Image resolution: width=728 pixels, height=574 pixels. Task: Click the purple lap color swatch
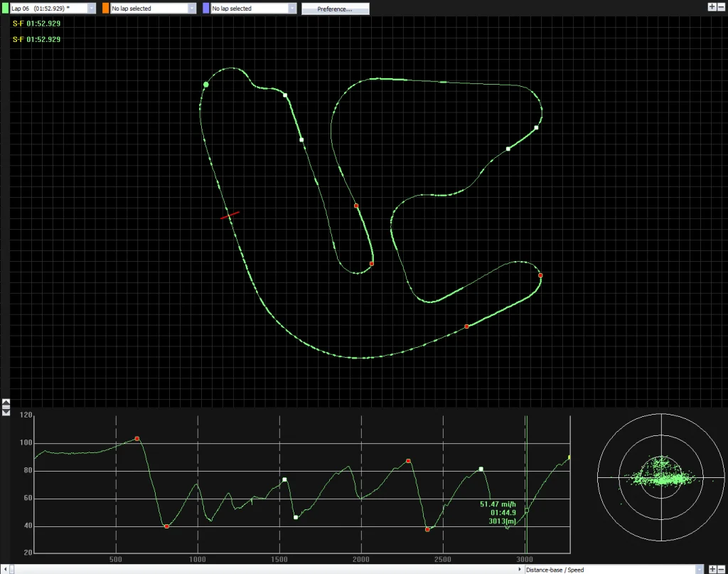[205, 9]
